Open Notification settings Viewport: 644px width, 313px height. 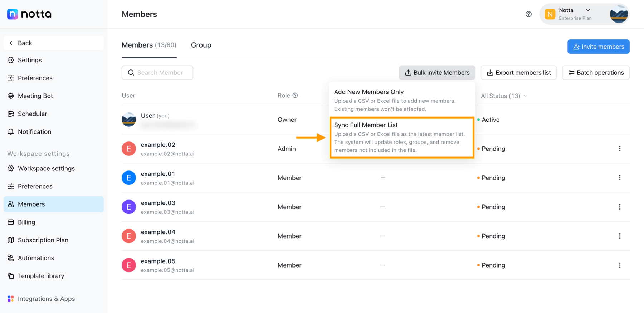[x=34, y=132]
